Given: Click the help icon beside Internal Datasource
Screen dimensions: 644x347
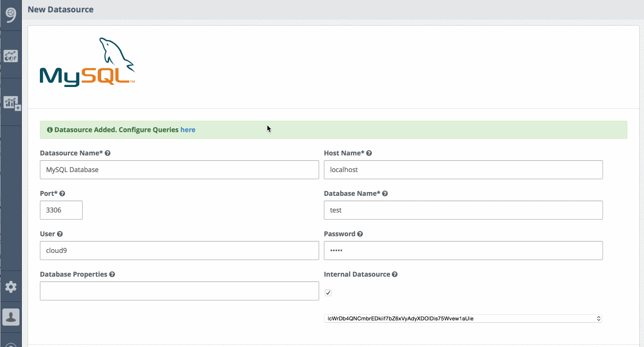Looking at the screenshot, I should [395, 274].
